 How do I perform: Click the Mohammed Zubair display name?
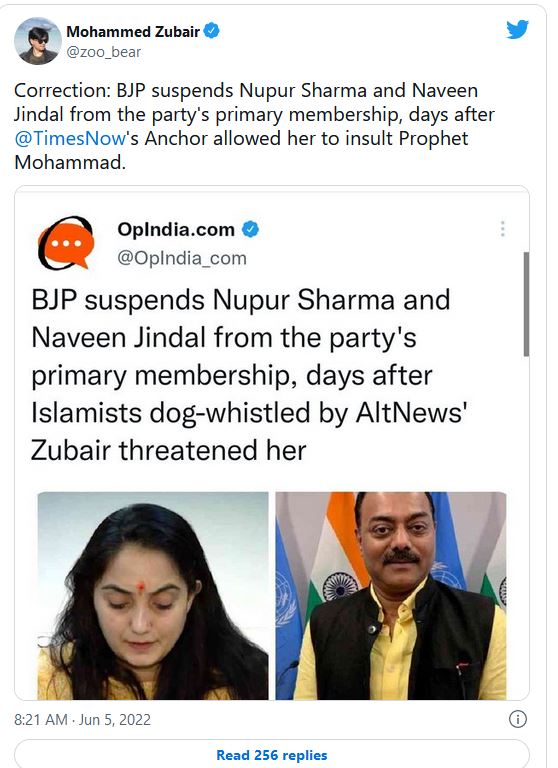coord(133,31)
